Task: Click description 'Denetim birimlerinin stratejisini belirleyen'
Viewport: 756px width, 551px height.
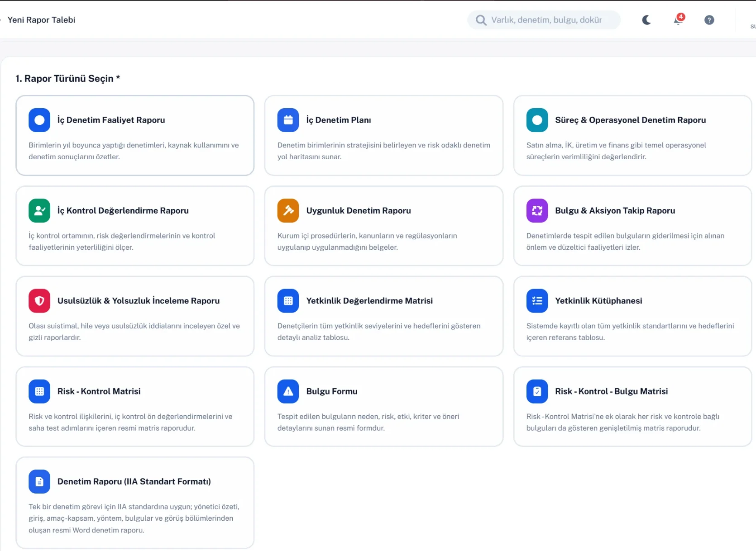Action: coord(384,151)
